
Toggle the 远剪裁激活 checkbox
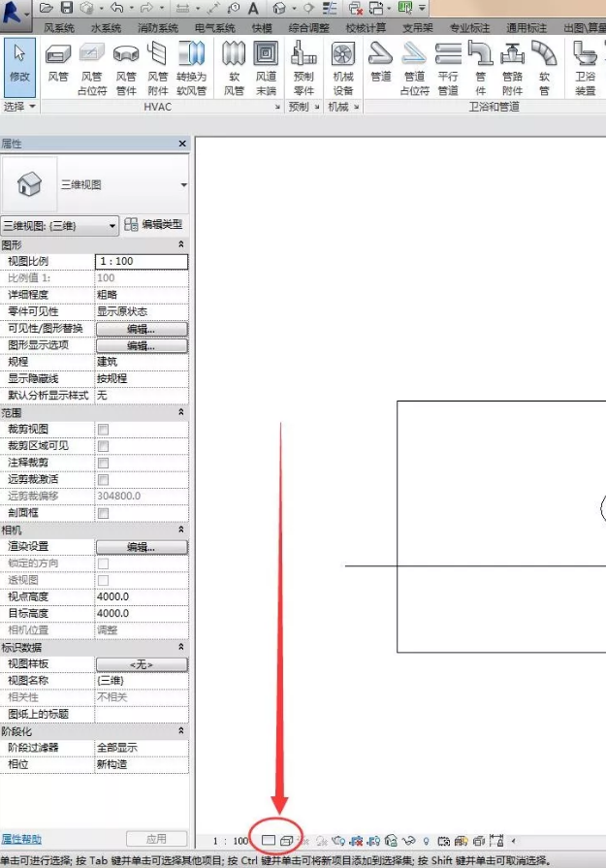103,479
